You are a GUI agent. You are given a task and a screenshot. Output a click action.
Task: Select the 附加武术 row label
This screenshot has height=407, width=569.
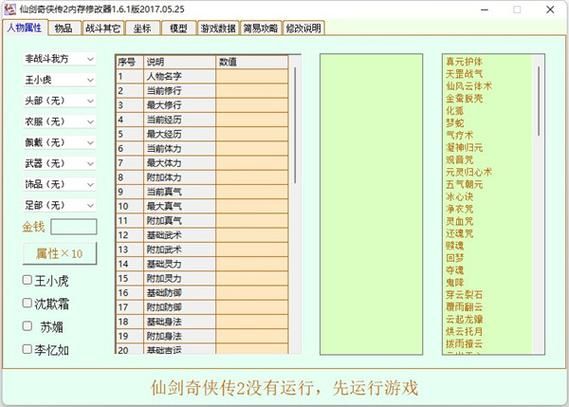pyautogui.click(x=164, y=250)
